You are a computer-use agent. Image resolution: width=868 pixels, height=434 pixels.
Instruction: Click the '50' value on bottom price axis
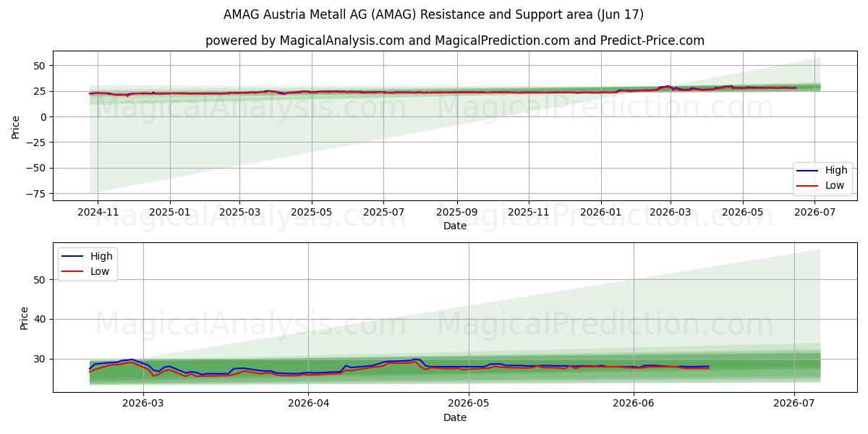point(41,280)
